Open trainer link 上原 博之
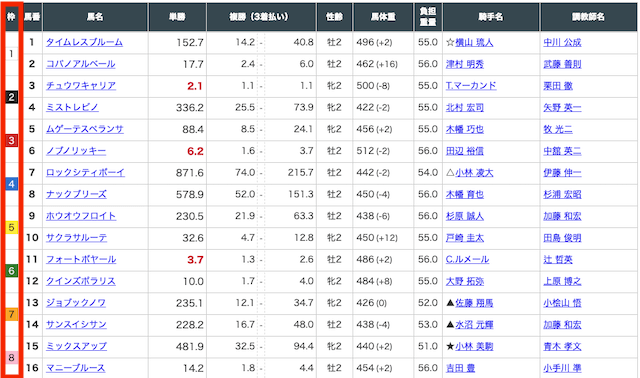The image size is (640, 378). pos(562,281)
